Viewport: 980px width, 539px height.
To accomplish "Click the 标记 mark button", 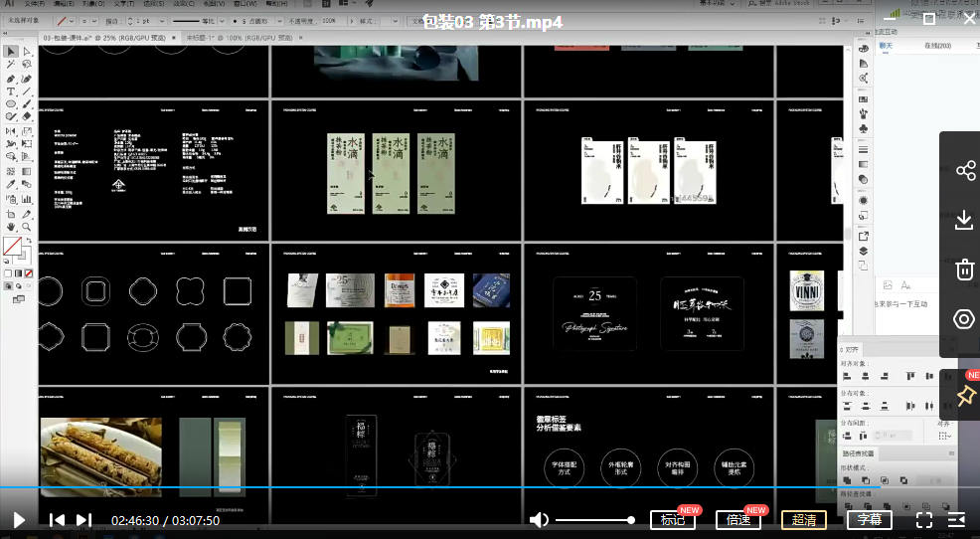I will (x=673, y=520).
